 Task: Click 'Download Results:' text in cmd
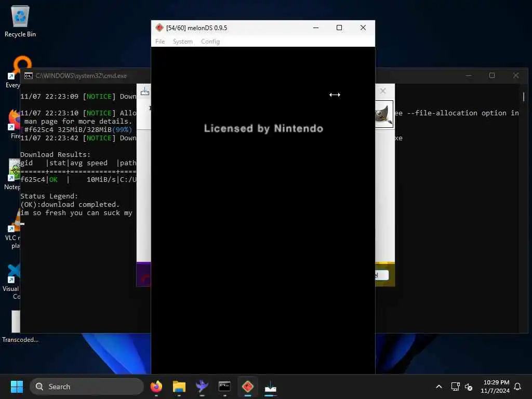coord(55,154)
